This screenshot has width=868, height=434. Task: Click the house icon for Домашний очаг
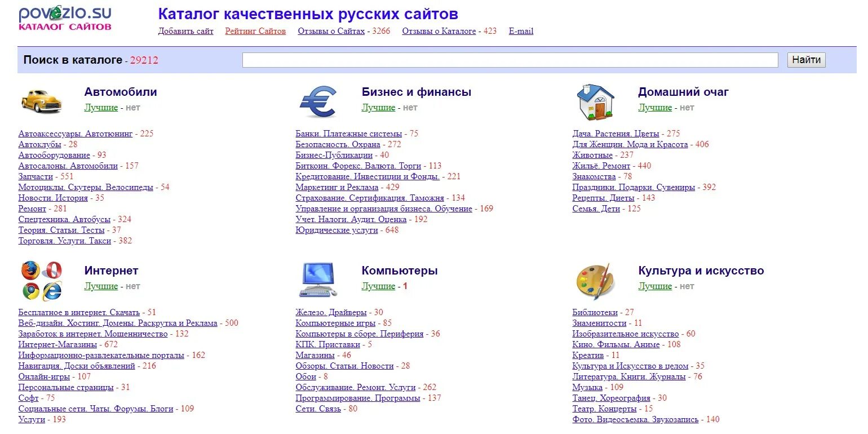pyautogui.click(x=596, y=101)
